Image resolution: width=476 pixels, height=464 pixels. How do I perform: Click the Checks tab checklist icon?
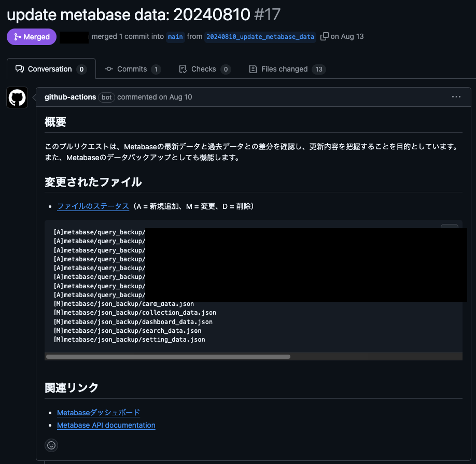(x=183, y=69)
